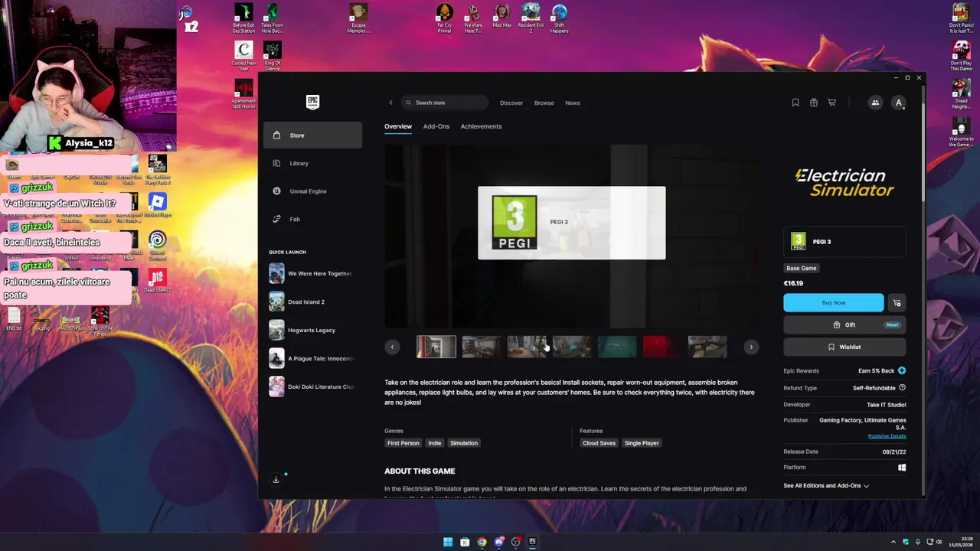The image size is (980, 551).
Task: Click the Electrician Simulator logo
Action: (x=844, y=182)
